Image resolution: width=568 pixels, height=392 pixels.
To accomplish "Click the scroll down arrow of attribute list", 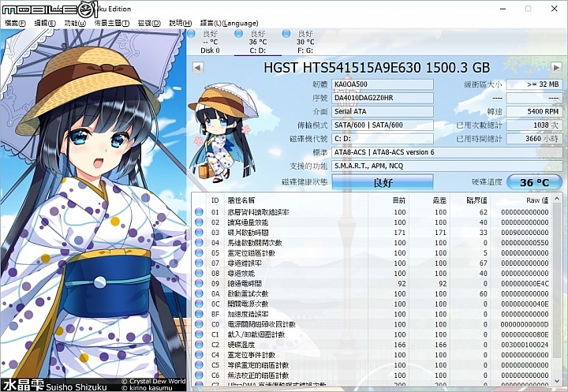I will click(557, 381).
